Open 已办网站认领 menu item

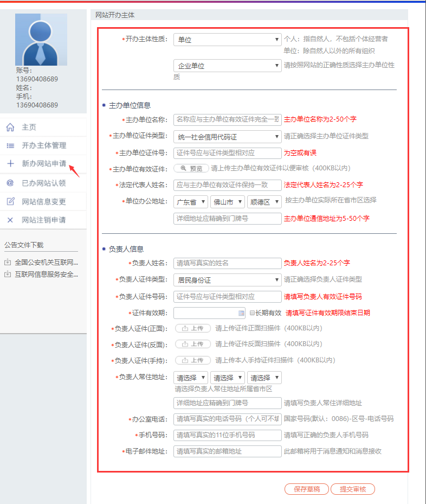point(43,183)
